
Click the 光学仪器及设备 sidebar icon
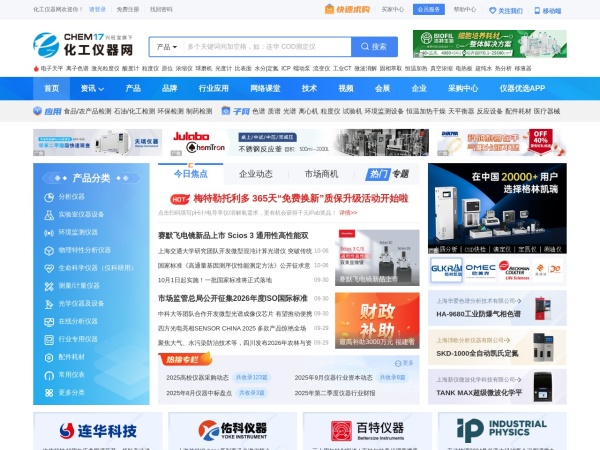pos(47,303)
